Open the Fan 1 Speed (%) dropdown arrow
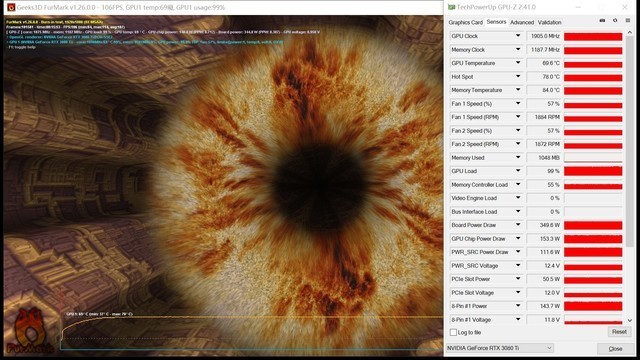 click(x=518, y=103)
